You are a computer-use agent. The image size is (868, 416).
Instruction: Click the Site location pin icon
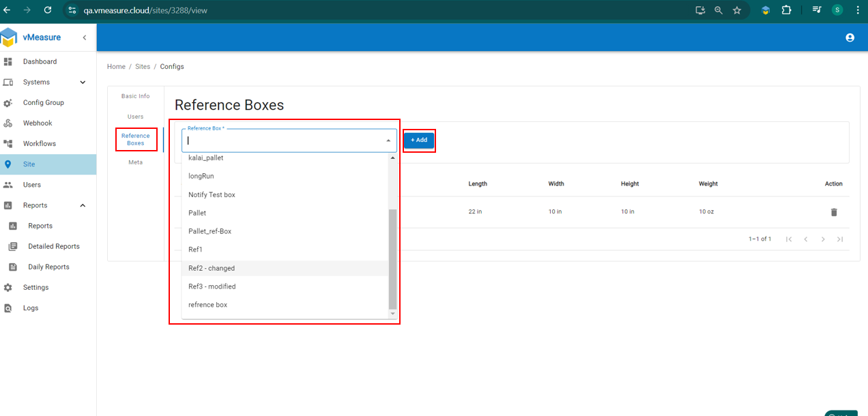pos(8,164)
